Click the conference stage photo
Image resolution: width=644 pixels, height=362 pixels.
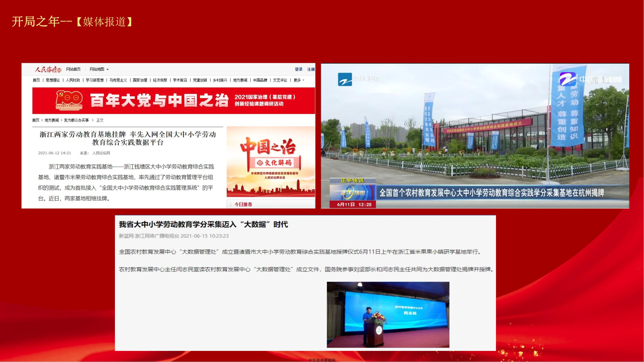[x=388, y=314]
